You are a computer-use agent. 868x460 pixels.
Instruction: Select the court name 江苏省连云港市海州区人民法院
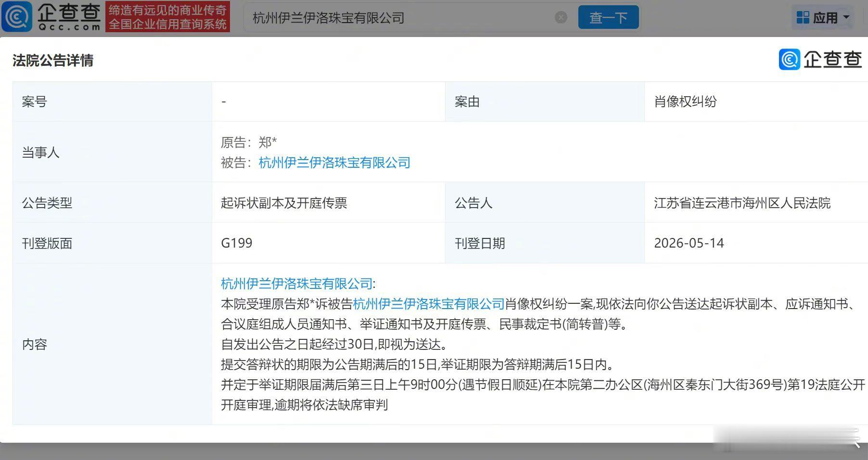[x=742, y=203]
